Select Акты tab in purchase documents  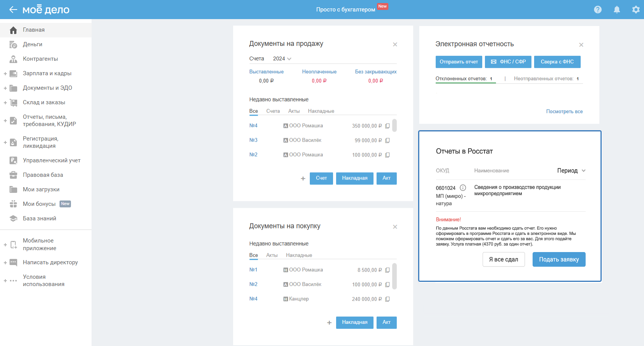(272, 255)
